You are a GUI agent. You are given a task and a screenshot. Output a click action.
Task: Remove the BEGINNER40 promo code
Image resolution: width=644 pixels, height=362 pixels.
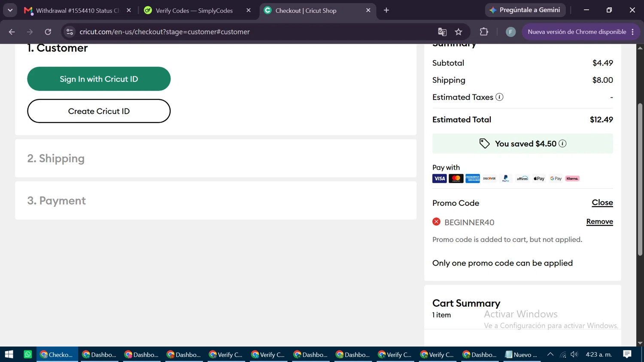599,221
